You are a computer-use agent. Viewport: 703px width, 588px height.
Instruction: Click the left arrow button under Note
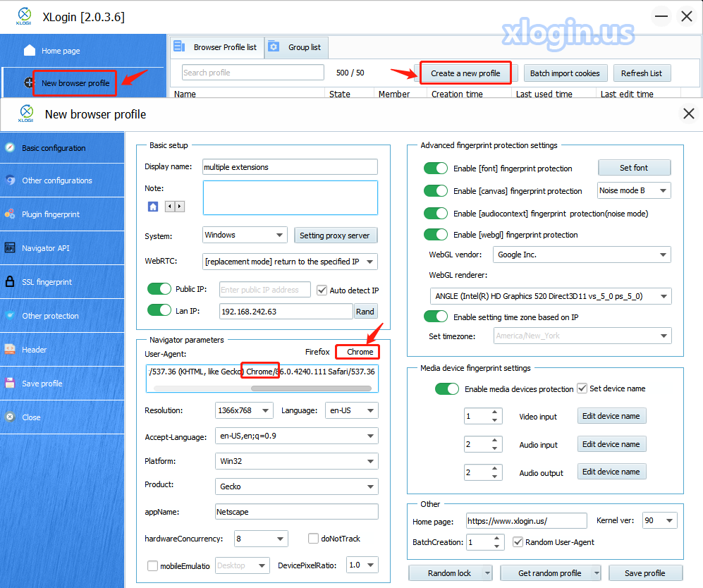[x=170, y=206]
